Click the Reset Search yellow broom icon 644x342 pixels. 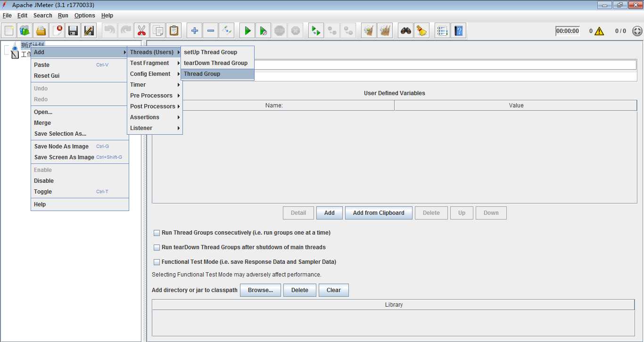(x=421, y=31)
